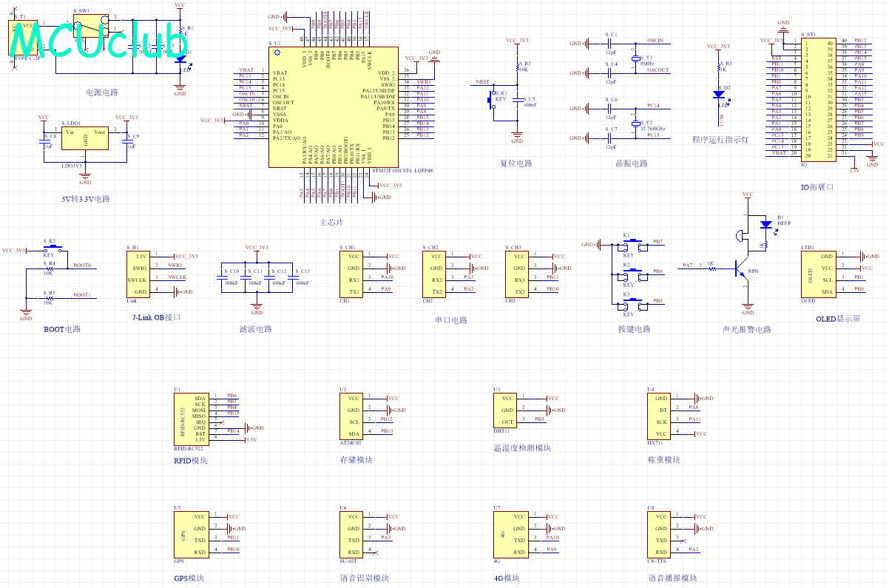Select capacitor S_C8 next to LDO input

pyautogui.click(x=44, y=141)
